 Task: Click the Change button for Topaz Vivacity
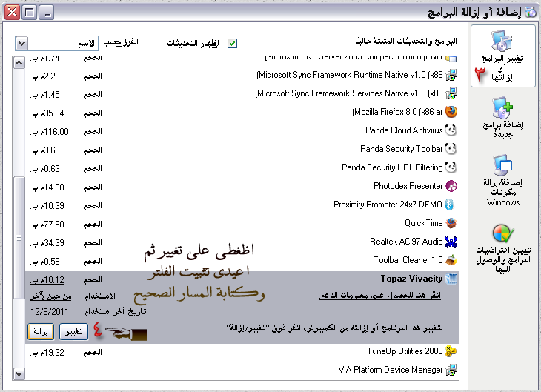[73, 331]
